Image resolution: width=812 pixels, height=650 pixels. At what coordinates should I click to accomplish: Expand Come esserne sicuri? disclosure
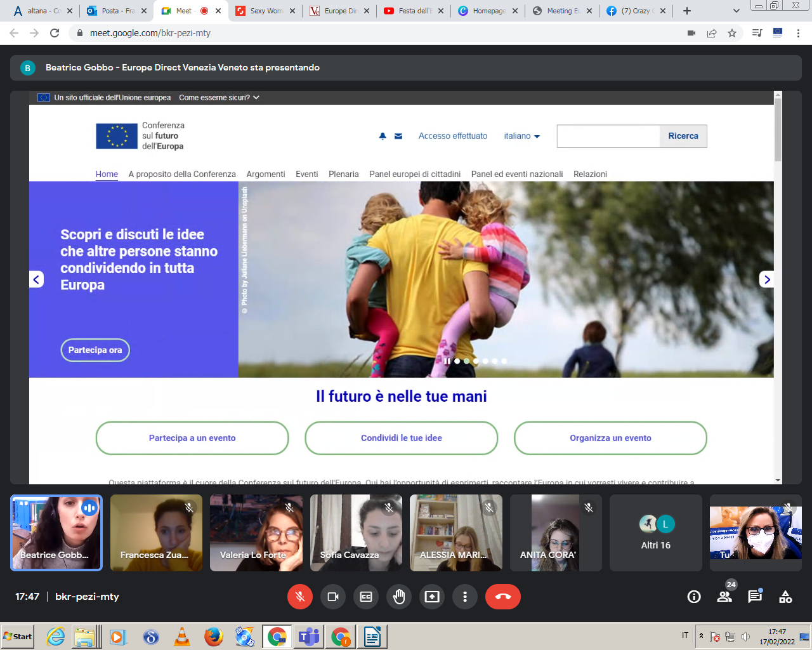point(219,98)
